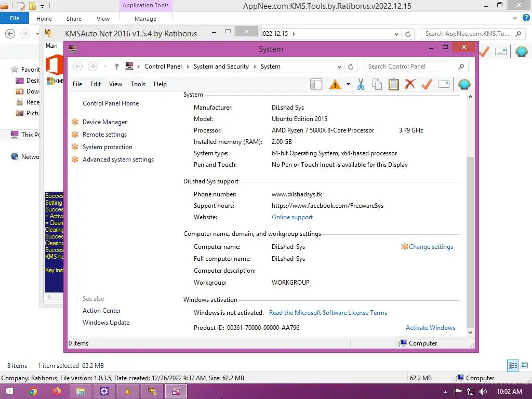Toggle the layout pane icon in System toolbar

tap(316, 84)
